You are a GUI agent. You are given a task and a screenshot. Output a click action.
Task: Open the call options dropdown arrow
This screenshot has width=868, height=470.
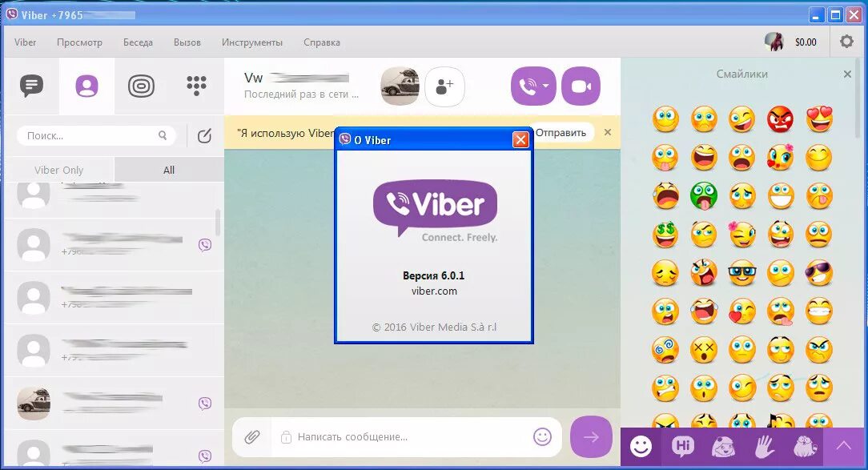546,86
